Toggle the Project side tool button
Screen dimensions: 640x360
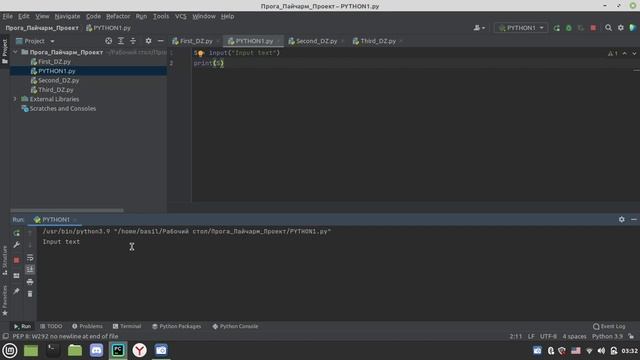[4, 51]
